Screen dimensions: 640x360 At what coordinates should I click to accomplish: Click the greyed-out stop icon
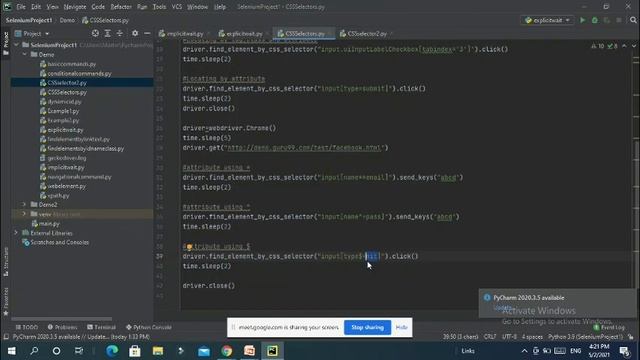[619, 20]
